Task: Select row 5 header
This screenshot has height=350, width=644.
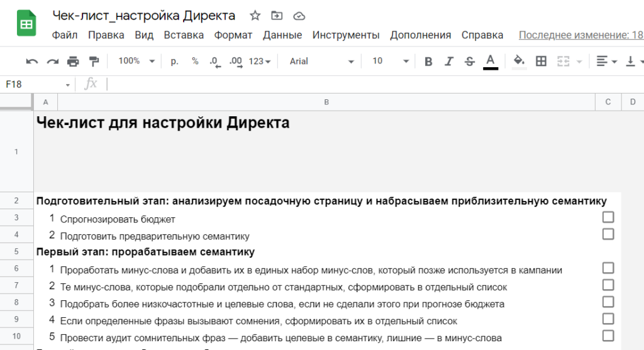Action: [16, 251]
